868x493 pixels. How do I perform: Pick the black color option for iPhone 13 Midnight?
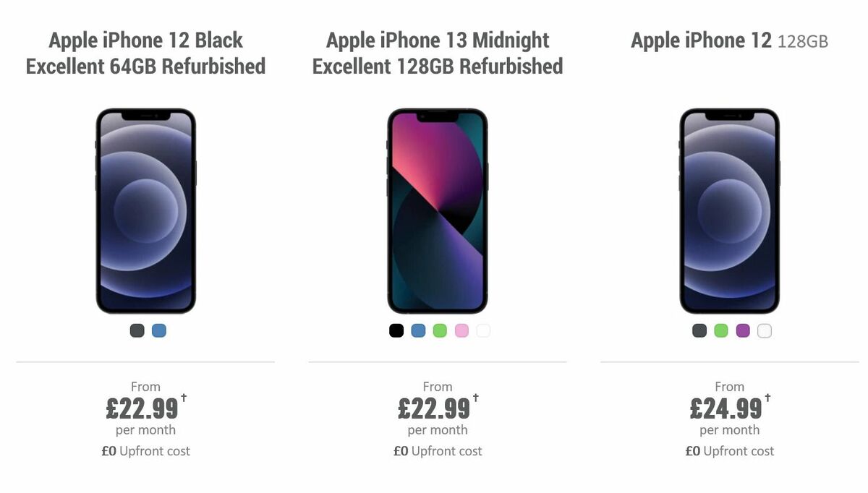click(396, 330)
